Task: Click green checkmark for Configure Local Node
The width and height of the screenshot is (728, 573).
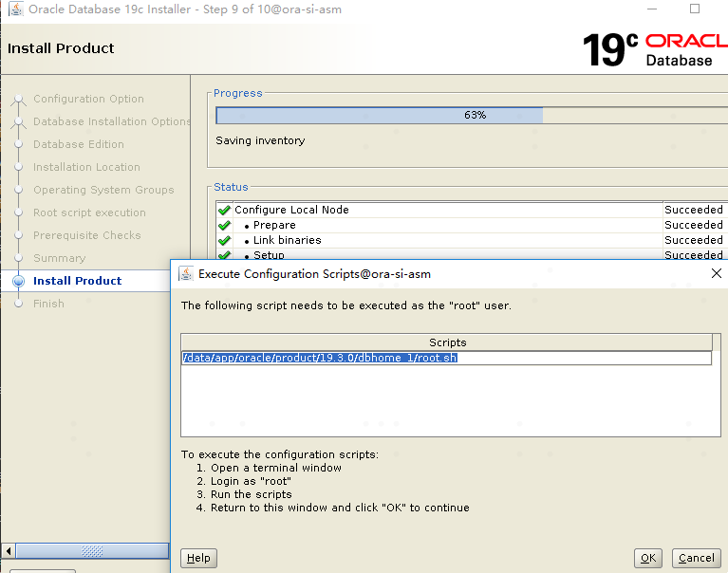Action: [225, 210]
